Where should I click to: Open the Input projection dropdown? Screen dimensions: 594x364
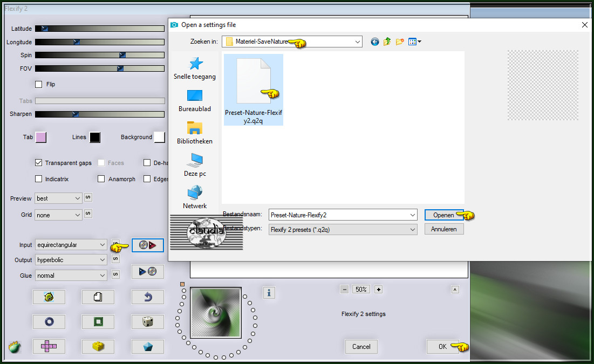coord(71,245)
